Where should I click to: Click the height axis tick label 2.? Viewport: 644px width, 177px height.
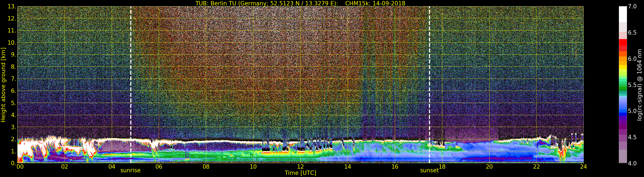coord(13,139)
